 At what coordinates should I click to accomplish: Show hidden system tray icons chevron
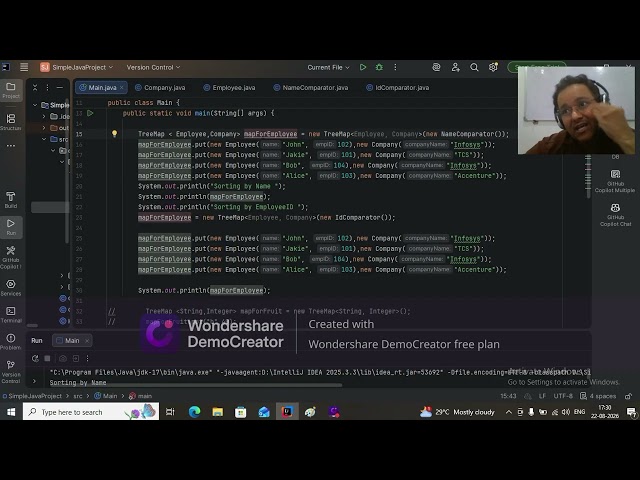click(x=509, y=412)
